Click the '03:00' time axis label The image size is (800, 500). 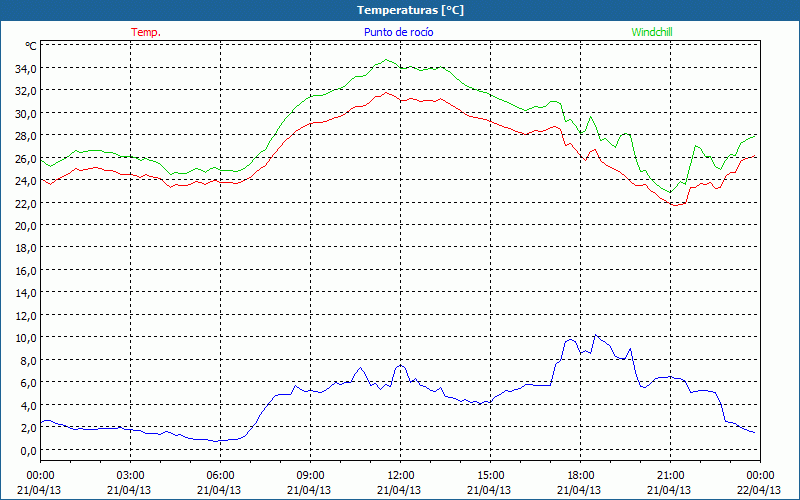(130, 476)
